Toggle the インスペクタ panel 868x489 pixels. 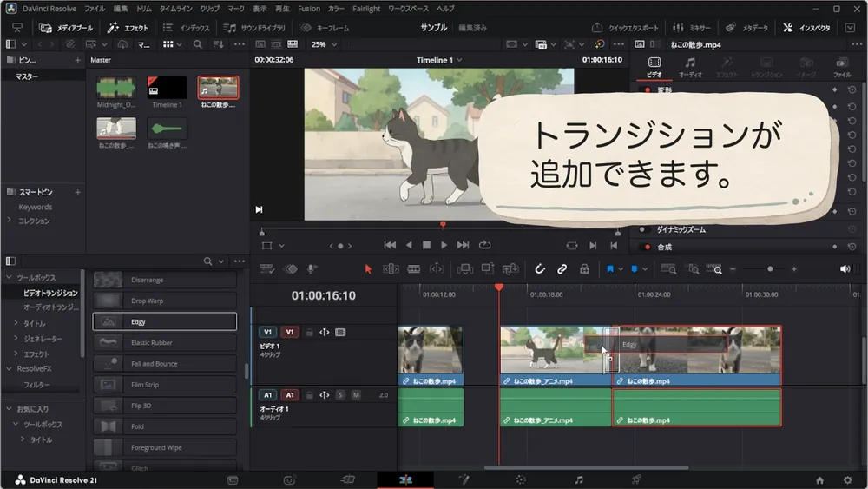click(806, 28)
